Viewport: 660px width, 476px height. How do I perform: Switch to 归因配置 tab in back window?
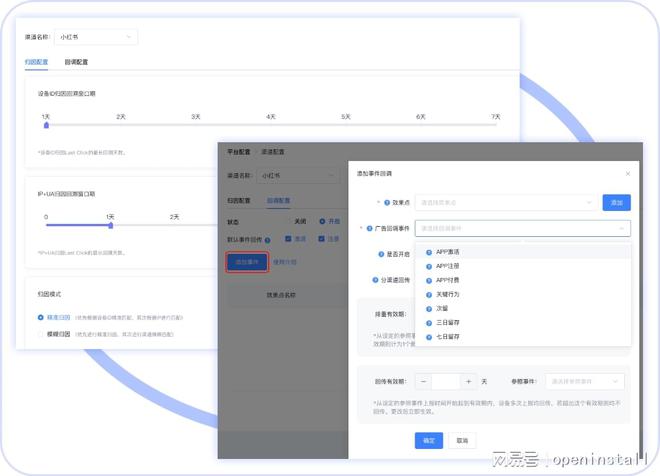36,62
